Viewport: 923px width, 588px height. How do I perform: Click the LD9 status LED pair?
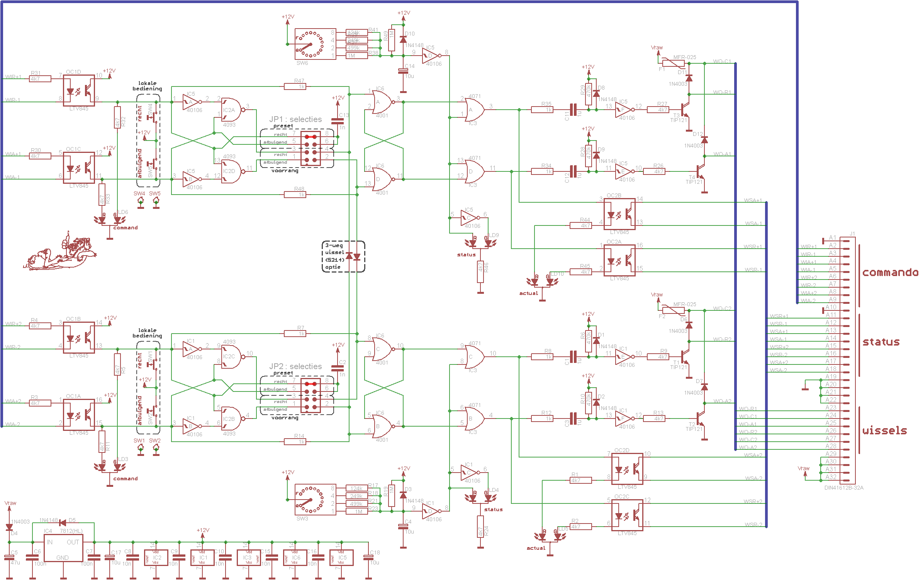click(x=480, y=243)
